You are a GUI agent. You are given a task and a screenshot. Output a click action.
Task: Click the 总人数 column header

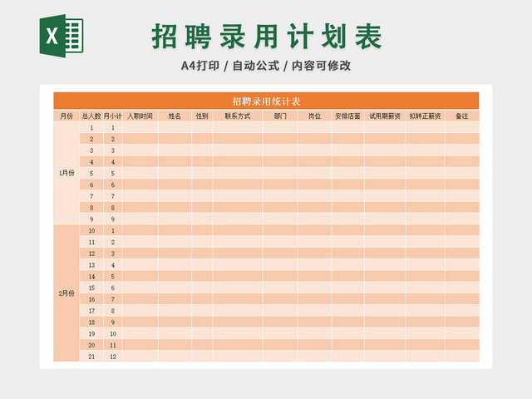click(91, 116)
